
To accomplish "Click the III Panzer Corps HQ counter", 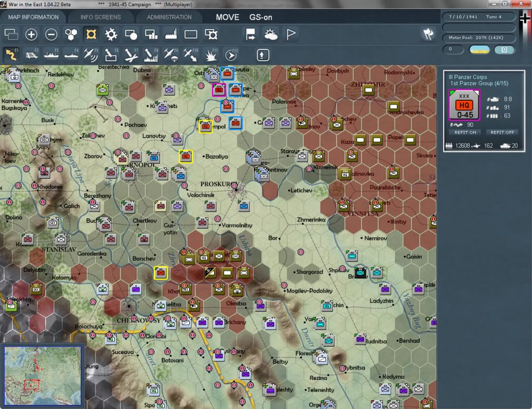I will click(x=464, y=105).
